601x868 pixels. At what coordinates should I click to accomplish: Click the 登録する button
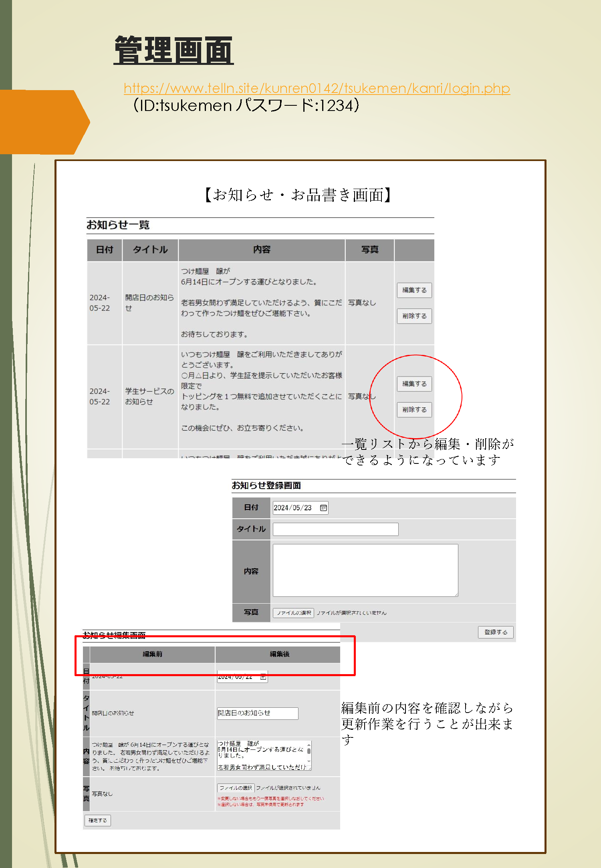click(496, 632)
